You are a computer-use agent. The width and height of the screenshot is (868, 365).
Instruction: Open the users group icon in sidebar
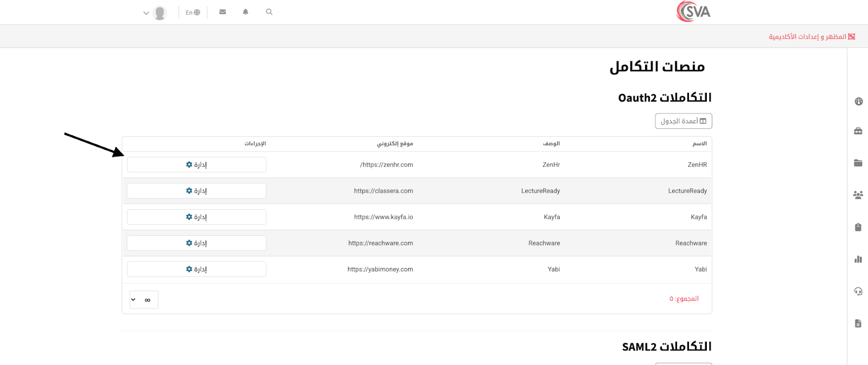click(858, 195)
